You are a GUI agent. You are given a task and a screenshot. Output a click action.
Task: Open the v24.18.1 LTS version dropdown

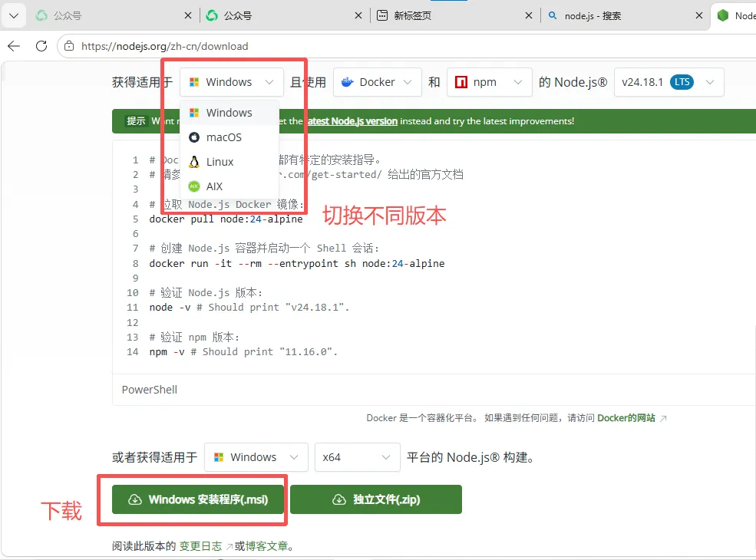(669, 82)
